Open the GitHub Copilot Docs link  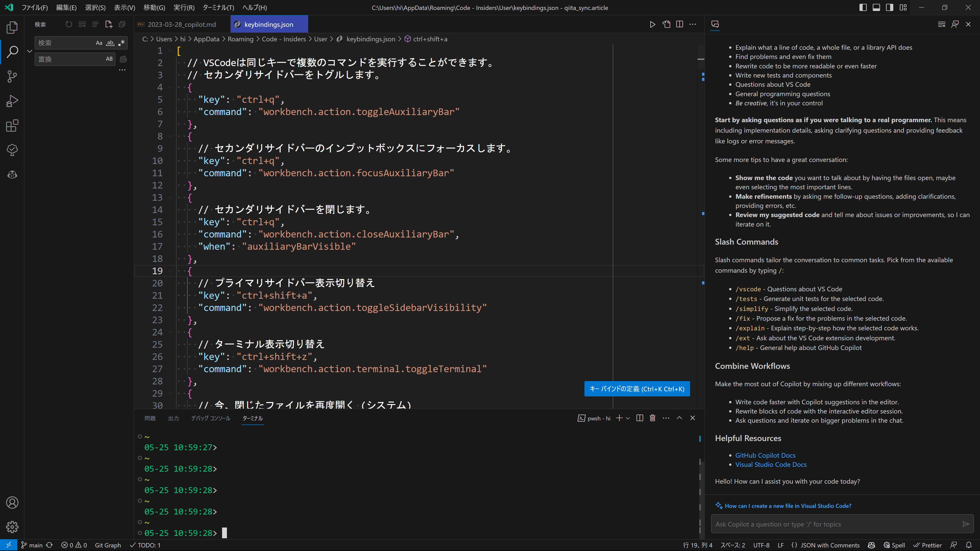point(765,455)
